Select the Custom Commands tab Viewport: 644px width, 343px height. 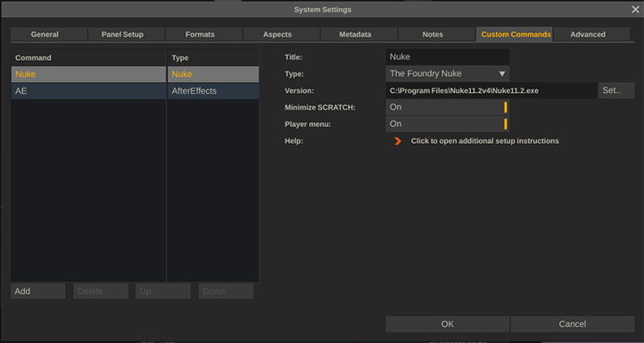pyautogui.click(x=514, y=35)
